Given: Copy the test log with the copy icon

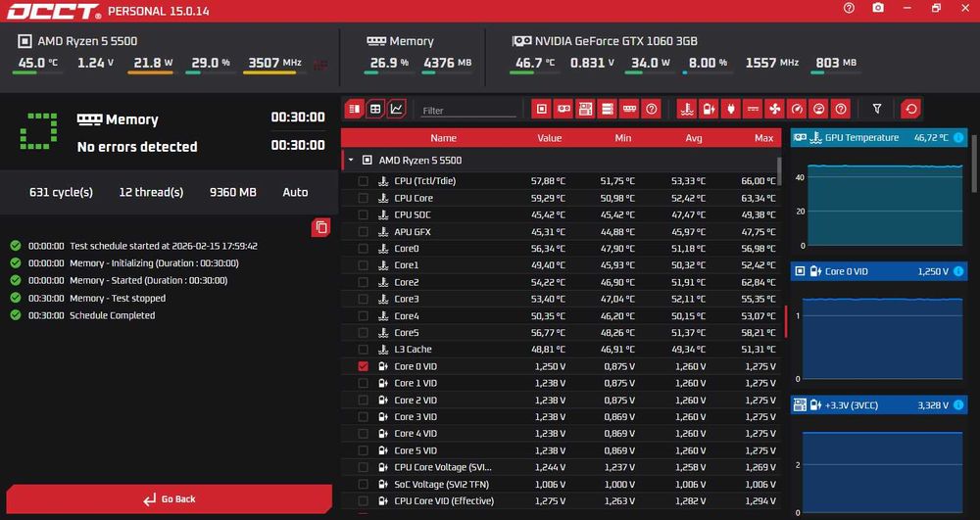Looking at the screenshot, I should tap(321, 227).
